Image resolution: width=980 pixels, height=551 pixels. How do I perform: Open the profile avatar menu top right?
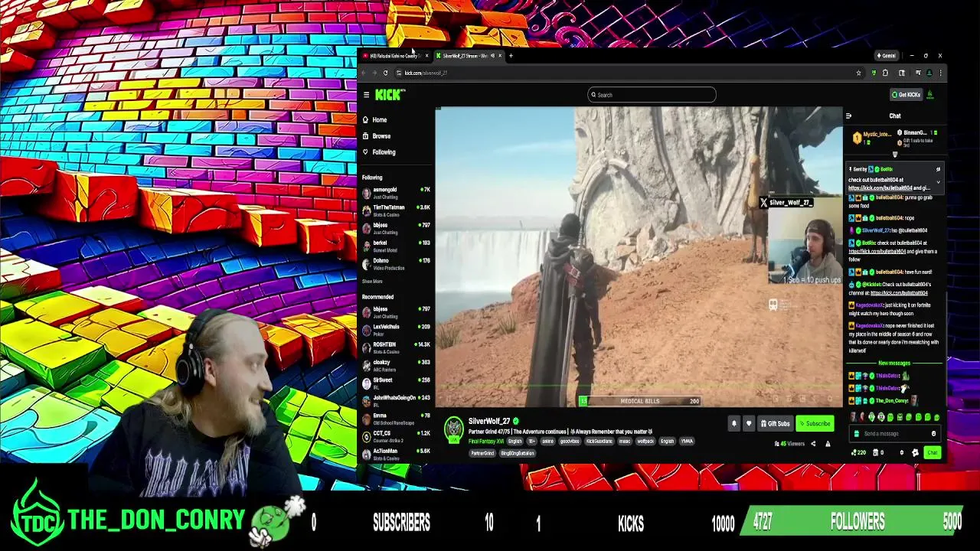(930, 95)
